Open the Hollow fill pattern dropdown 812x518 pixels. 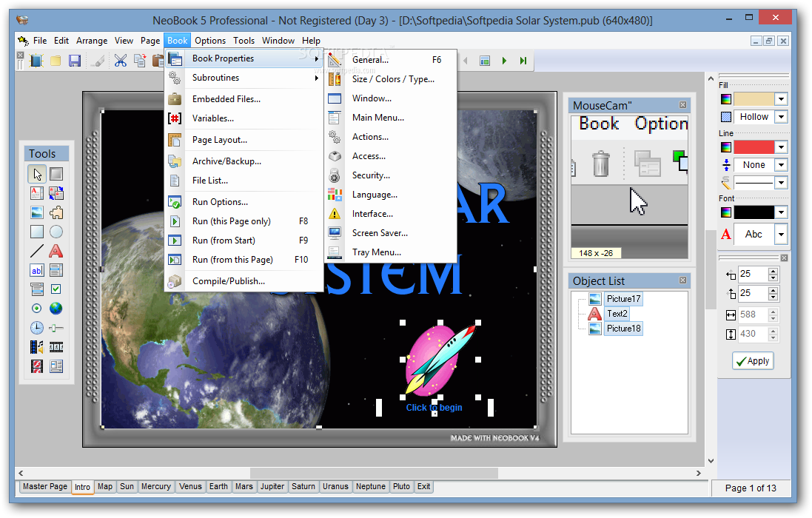(781, 117)
